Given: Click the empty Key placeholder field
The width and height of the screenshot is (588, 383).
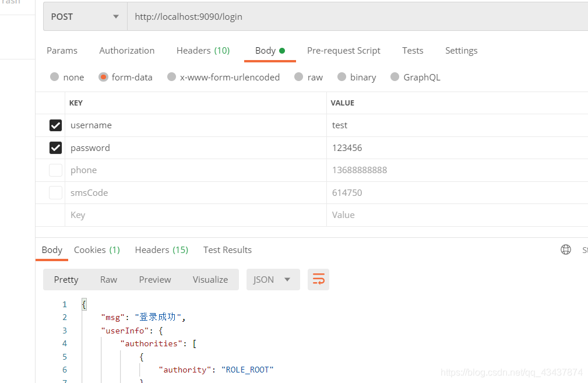Looking at the screenshot, I should tap(196, 215).
